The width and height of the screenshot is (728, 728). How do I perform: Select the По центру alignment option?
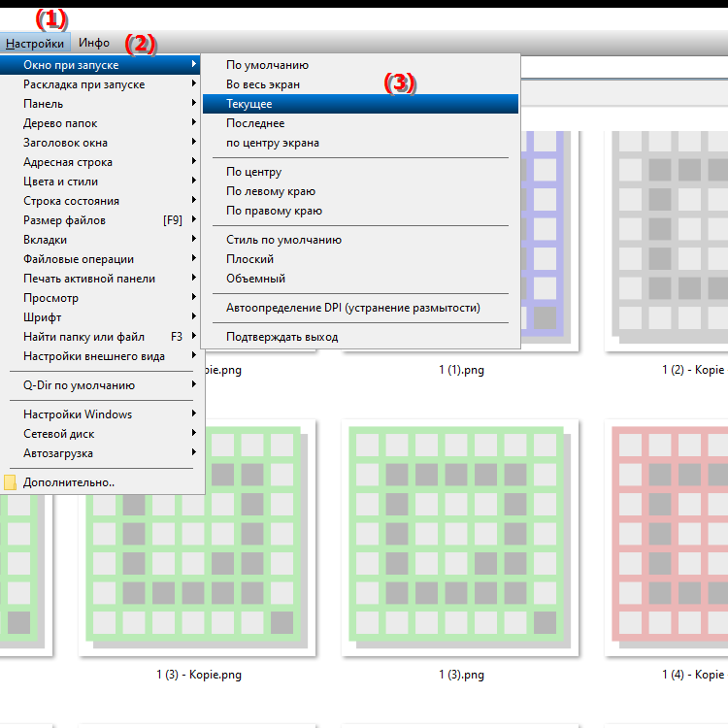pos(360,172)
